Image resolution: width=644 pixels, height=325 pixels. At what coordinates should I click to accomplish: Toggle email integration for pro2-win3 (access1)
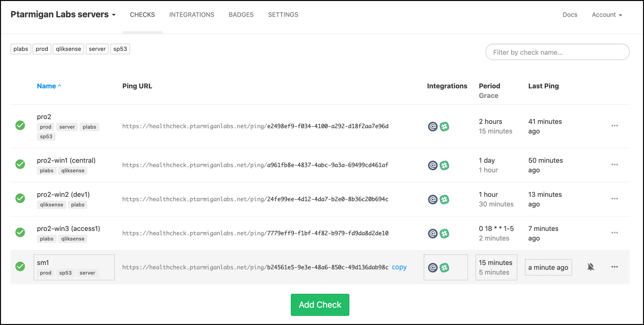tap(432, 234)
